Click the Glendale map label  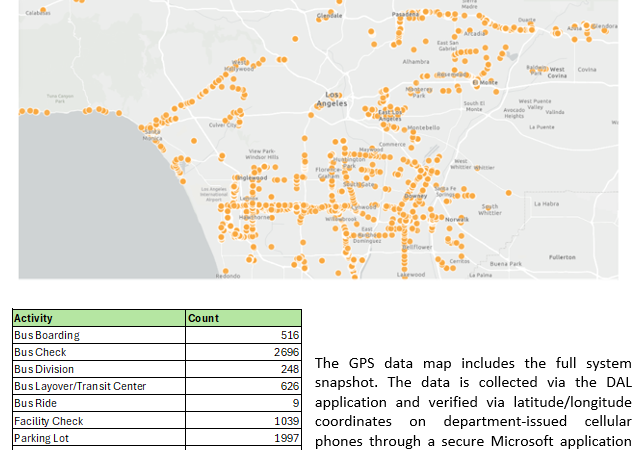pyautogui.click(x=329, y=17)
